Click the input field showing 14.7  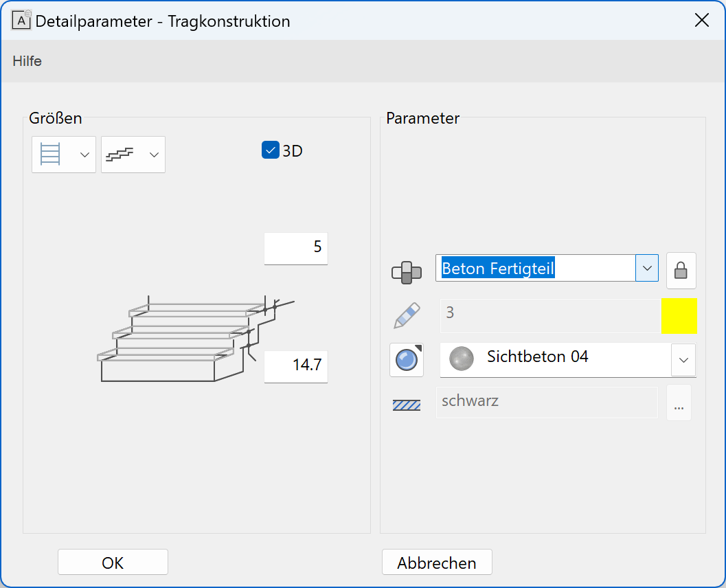pos(296,365)
